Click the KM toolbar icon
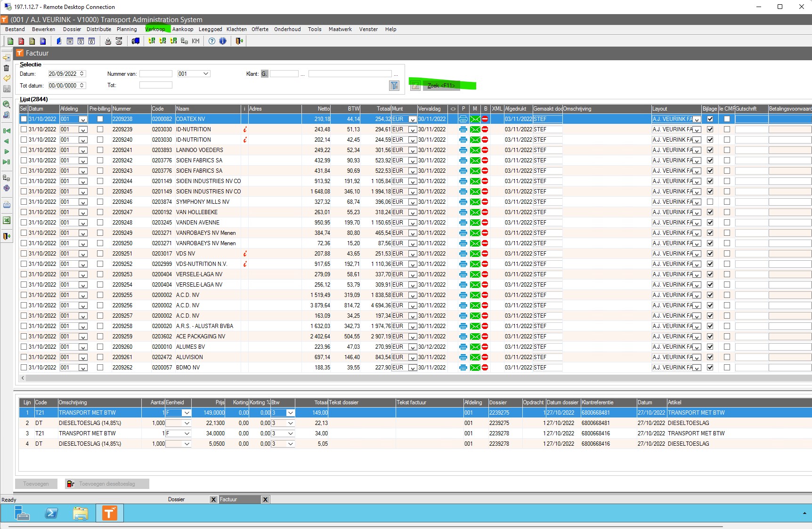Image resolution: width=812 pixels, height=529 pixels. [x=195, y=41]
